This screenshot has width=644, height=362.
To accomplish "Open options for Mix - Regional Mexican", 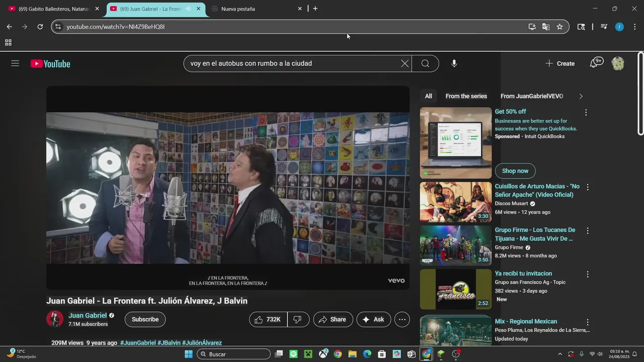I will pyautogui.click(x=587, y=322).
